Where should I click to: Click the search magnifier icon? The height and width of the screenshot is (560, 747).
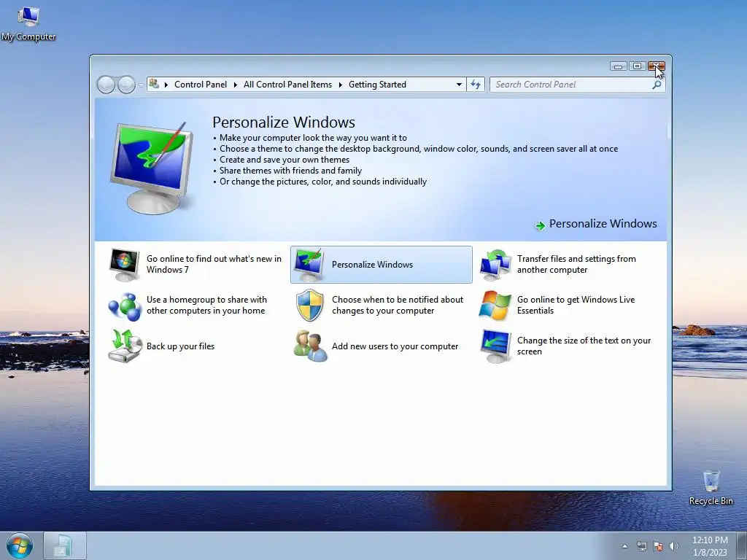pos(657,85)
